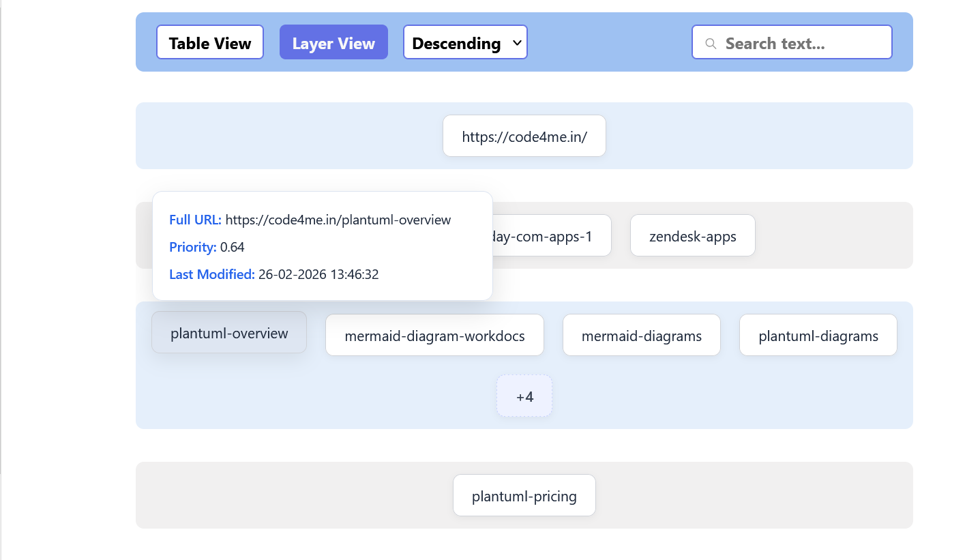Screen dimensions: 980x560
Task: Switch to Table View
Action: (209, 42)
